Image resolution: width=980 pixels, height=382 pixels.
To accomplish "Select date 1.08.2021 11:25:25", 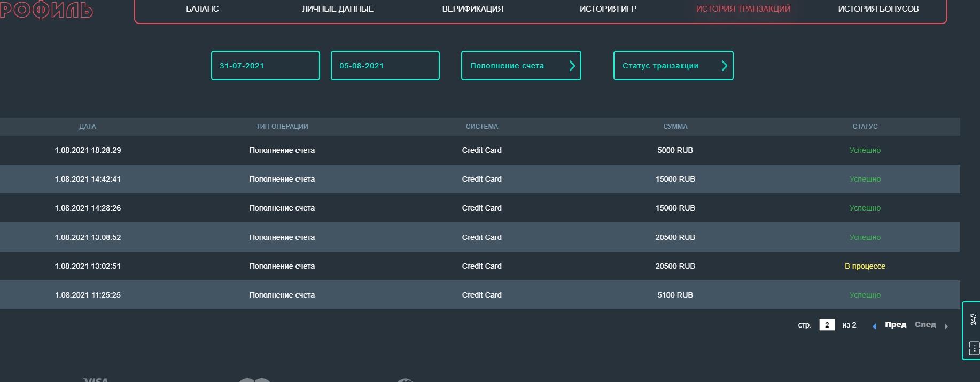I will click(88, 295).
